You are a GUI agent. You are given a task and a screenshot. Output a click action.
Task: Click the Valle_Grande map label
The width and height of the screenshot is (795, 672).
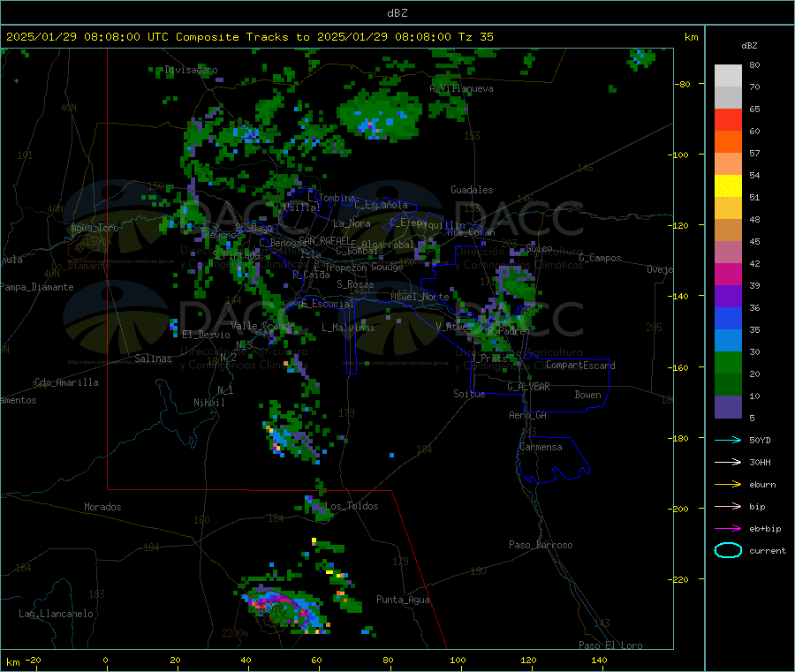(262, 325)
